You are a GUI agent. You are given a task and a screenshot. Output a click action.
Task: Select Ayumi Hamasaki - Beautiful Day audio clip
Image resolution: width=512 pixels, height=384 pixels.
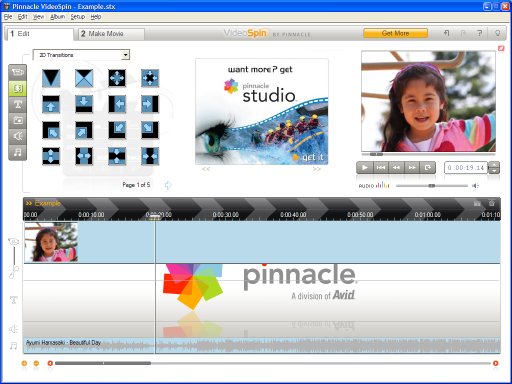click(x=262, y=345)
